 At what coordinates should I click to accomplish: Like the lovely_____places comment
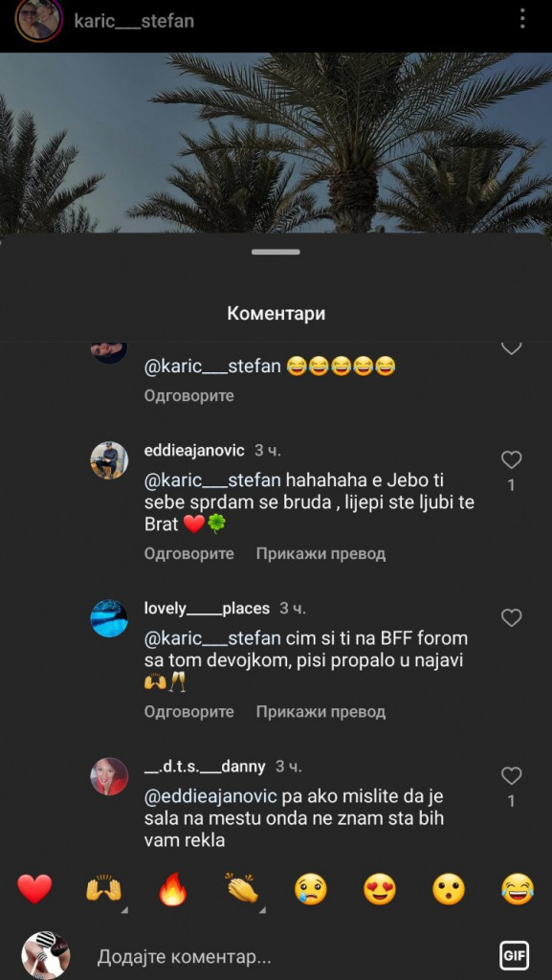click(x=512, y=618)
